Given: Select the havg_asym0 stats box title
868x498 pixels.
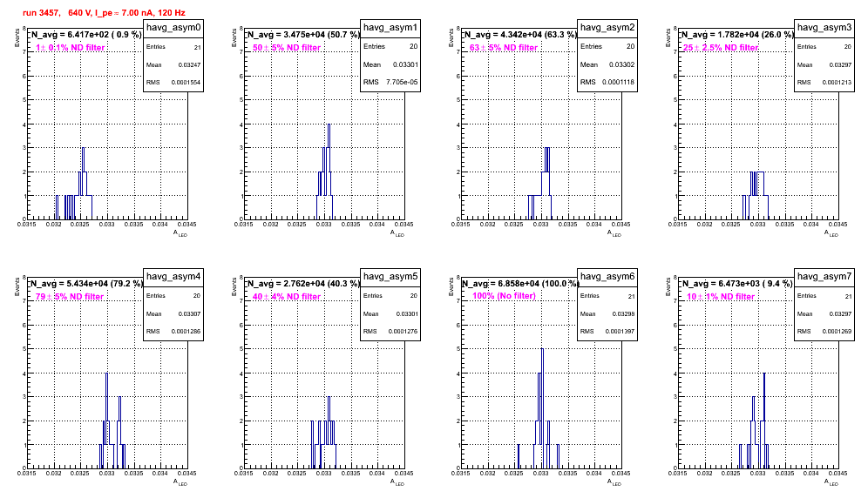Looking at the screenshot, I should [x=173, y=27].
